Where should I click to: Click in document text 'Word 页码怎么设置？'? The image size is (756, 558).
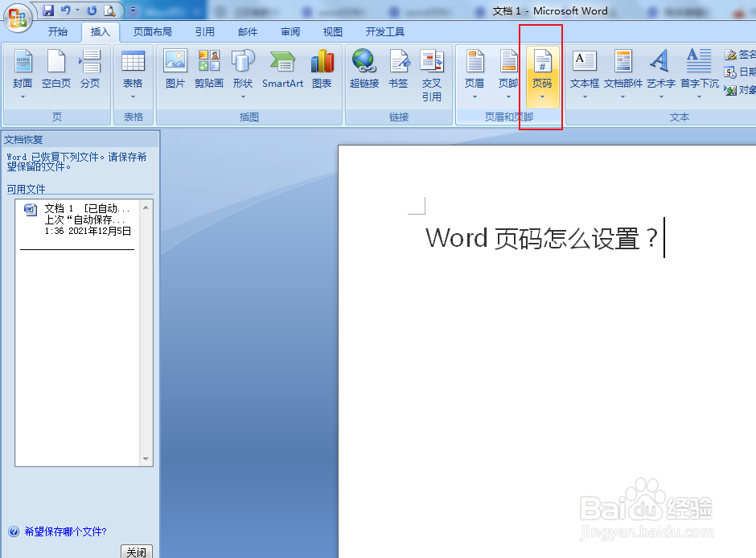coord(541,238)
